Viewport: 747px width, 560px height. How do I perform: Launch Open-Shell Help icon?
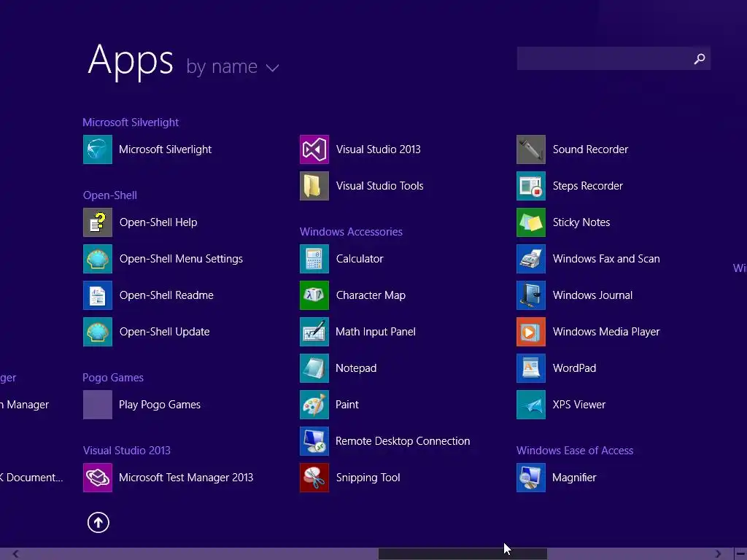click(x=98, y=222)
